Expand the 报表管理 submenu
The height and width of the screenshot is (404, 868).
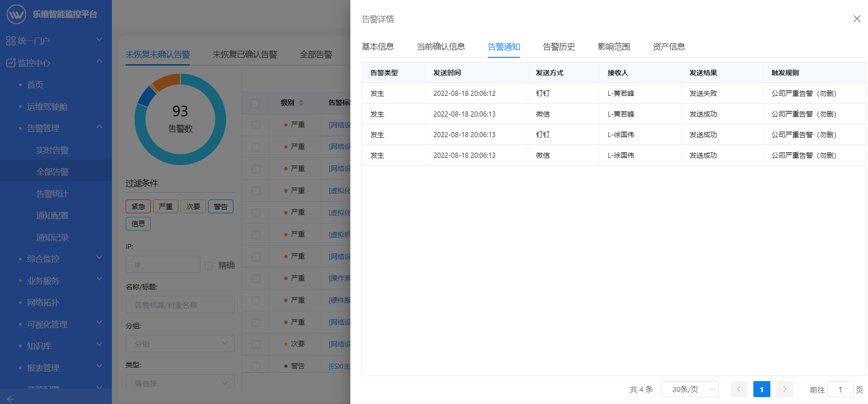click(x=99, y=366)
